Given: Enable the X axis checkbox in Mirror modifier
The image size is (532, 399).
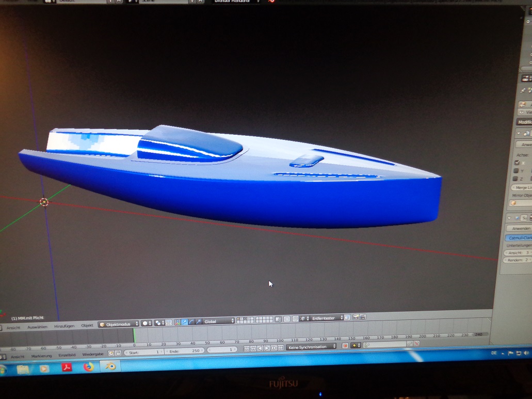Looking at the screenshot, I should pyautogui.click(x=517, y=162).
